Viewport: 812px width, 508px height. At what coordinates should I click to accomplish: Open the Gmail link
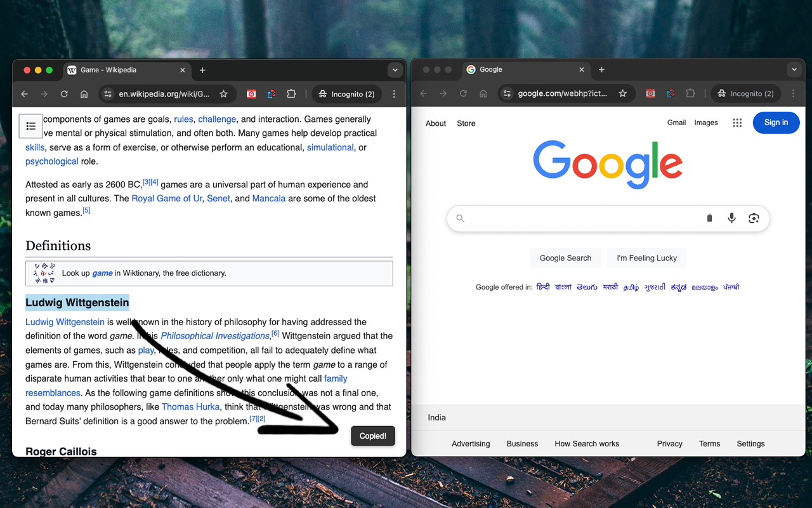(676, 123)
